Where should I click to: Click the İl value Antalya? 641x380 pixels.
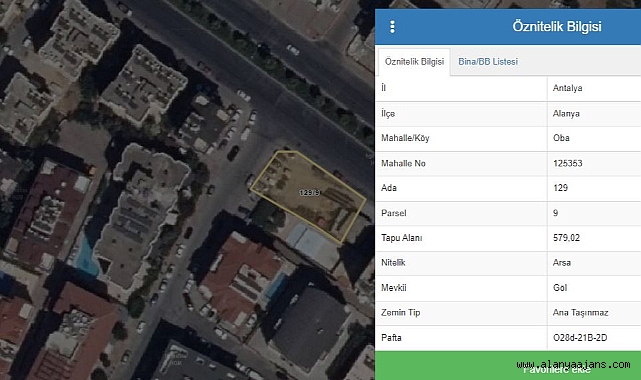pyautogui.click(x=567, y=88)
